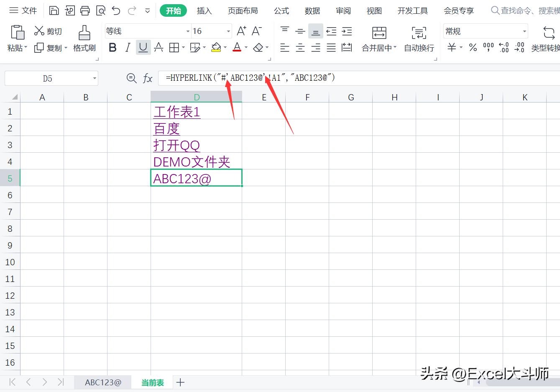560x392 pixels.
Task: Toggle underline formatting
Action: (143, 47)
